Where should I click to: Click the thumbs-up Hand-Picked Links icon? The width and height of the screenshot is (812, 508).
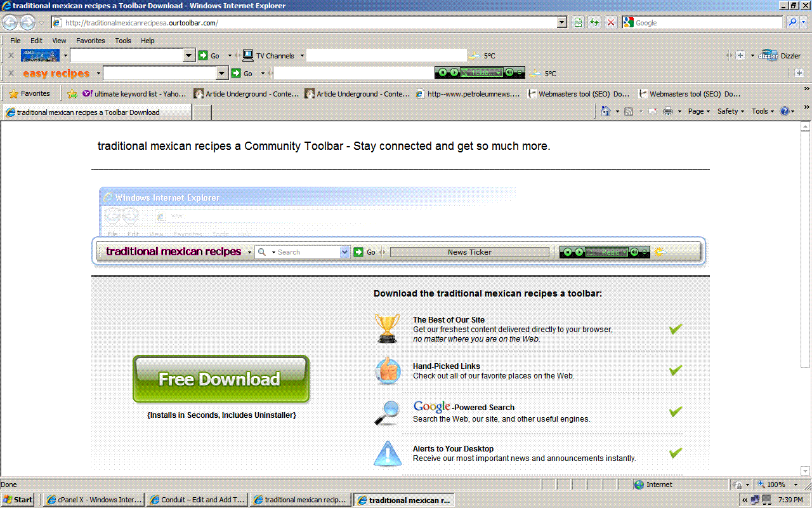[387, 370]
